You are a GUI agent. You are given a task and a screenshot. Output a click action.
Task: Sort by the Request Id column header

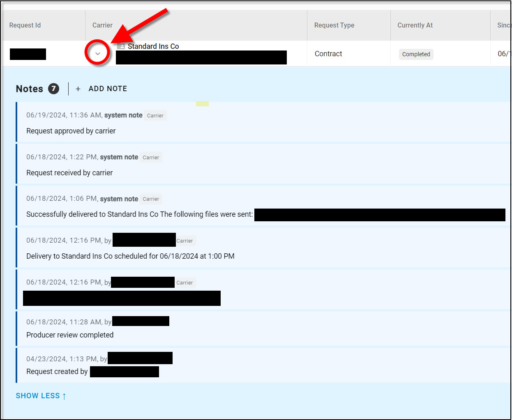[x=25, y=25]
